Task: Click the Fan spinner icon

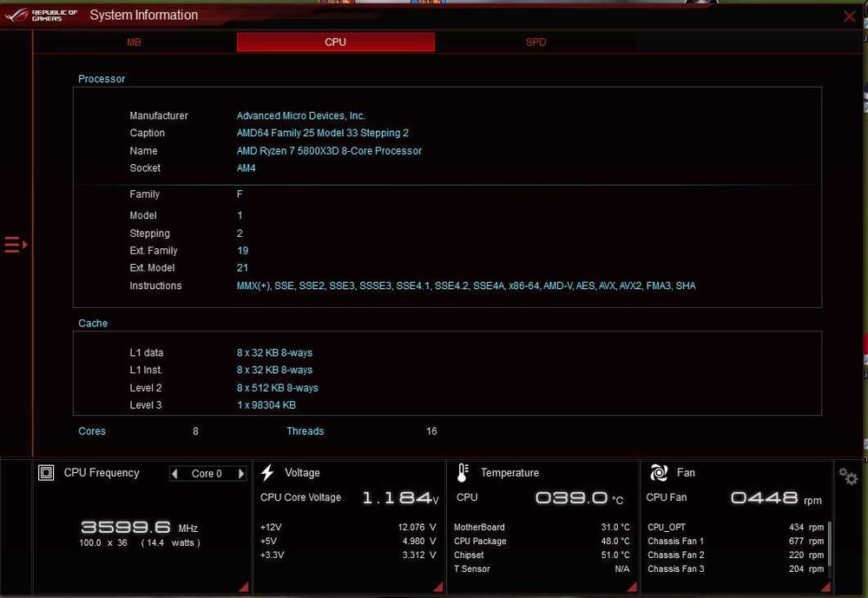Action: coord(658,472)
